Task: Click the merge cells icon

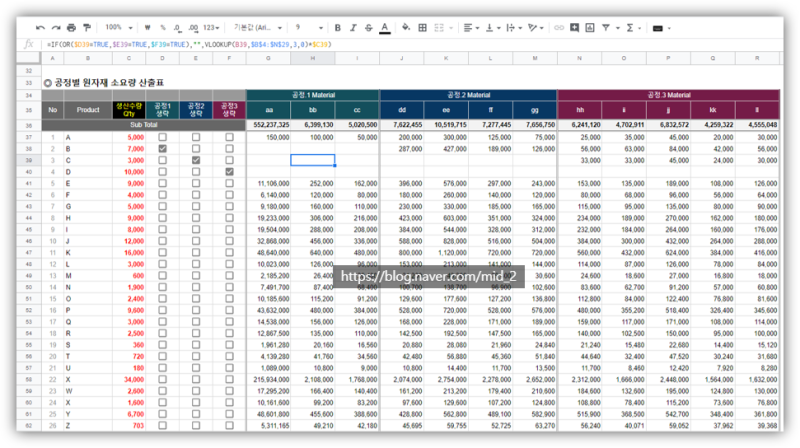Action: [439, 28]
